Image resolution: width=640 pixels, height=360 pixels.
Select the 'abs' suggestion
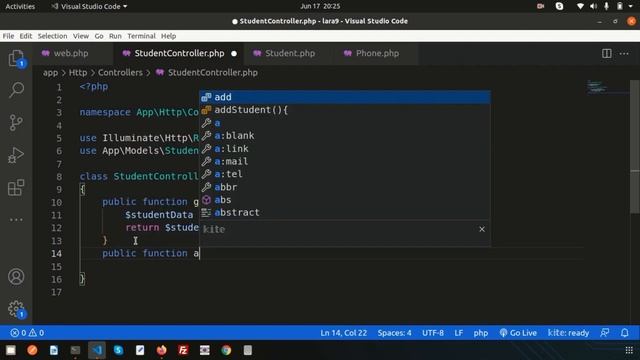coord(345,200)
